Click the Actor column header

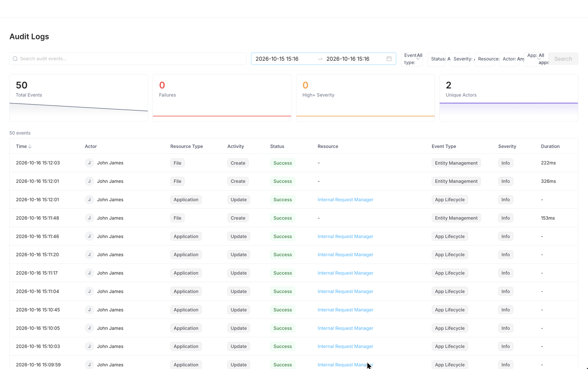[x=91, y=146]
